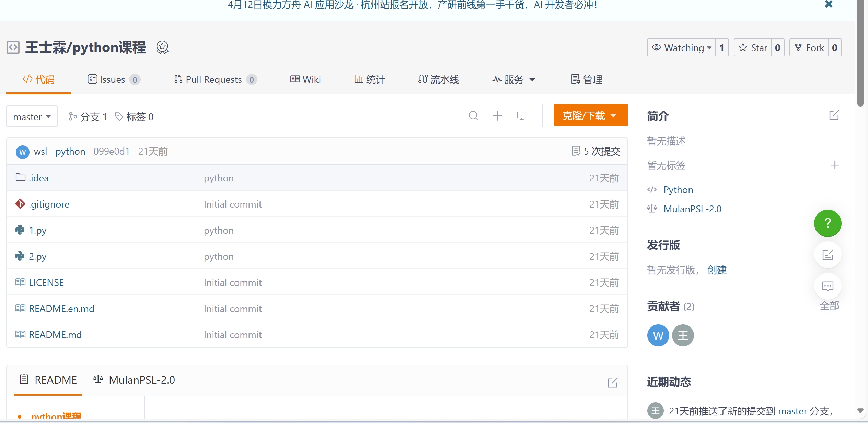Open the Web IDE monitor icon
This screenshot has height=423, width=868.
521,116
